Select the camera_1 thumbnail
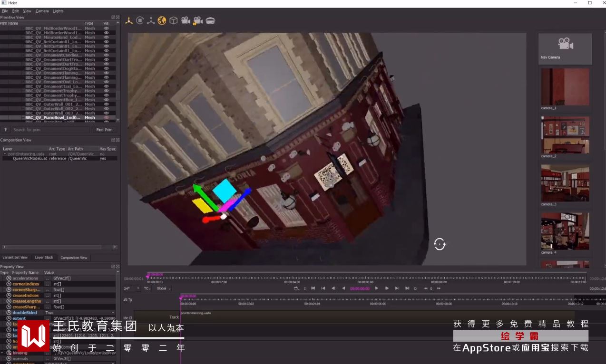606x364 pixels. point(565,86)
